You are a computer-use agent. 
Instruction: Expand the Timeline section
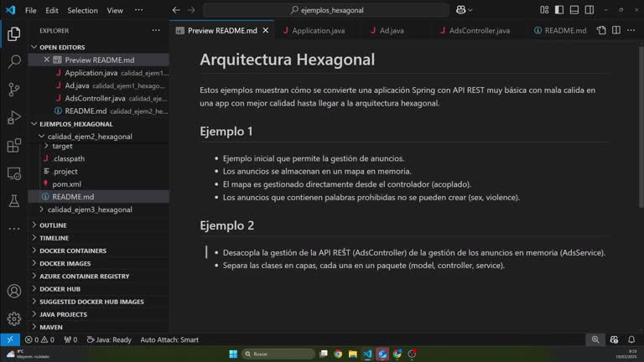click(x=34, y=238)
